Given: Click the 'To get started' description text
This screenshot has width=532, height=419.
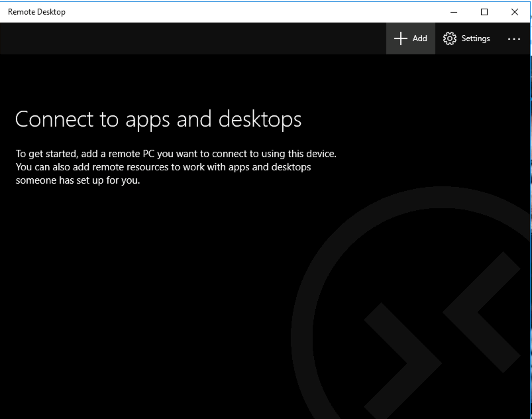Looking at the screenshot, I should point(176,167).
